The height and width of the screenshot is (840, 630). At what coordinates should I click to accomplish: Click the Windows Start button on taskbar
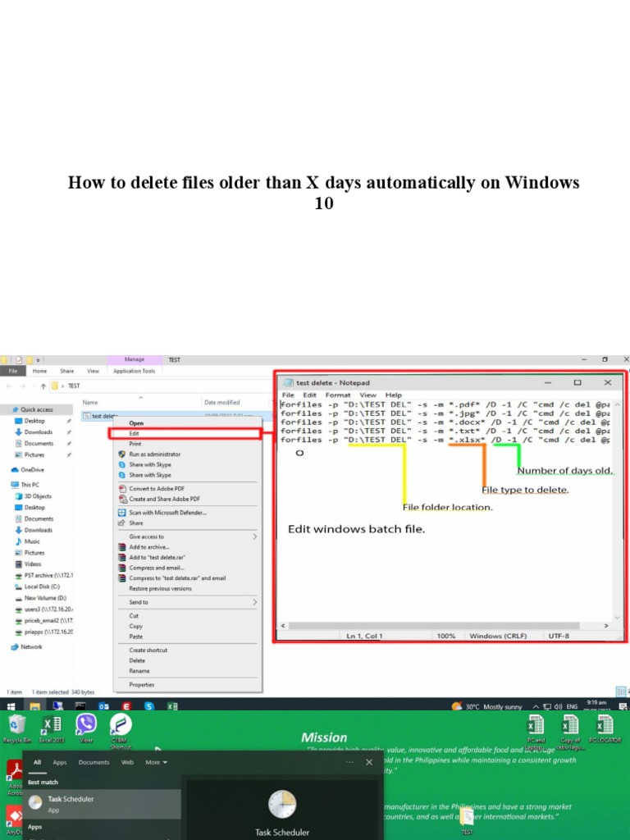point(11,706)
